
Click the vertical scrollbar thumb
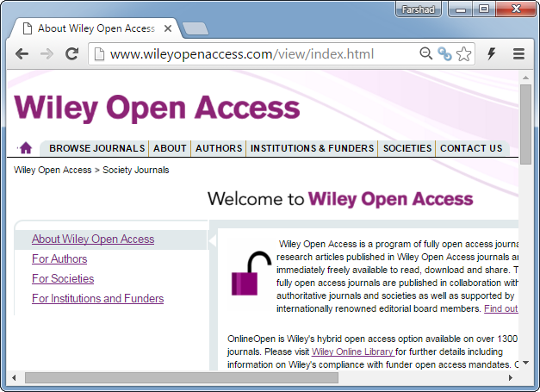point(525,124)
